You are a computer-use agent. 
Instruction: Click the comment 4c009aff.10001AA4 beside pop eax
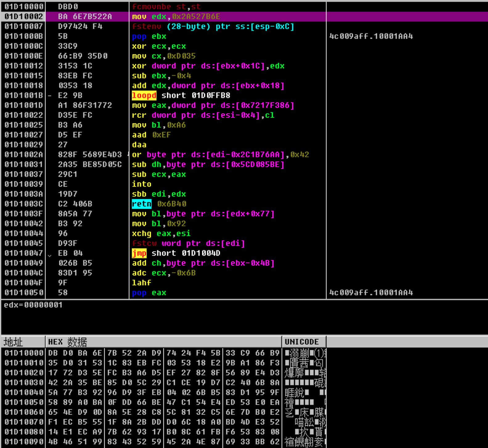coord(371,293)
